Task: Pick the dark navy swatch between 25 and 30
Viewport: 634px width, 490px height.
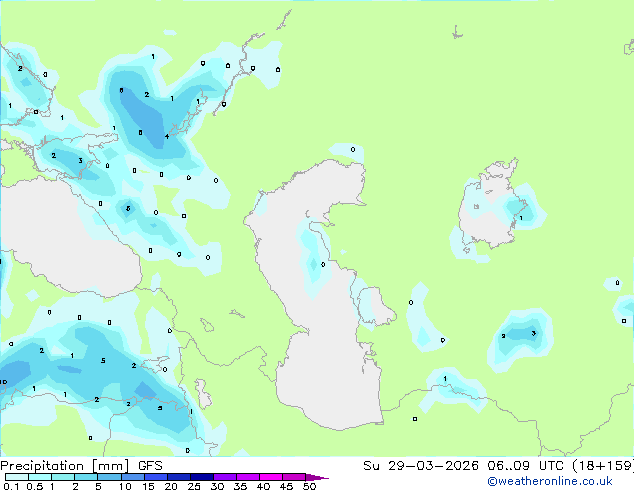Action: [201, 477]
